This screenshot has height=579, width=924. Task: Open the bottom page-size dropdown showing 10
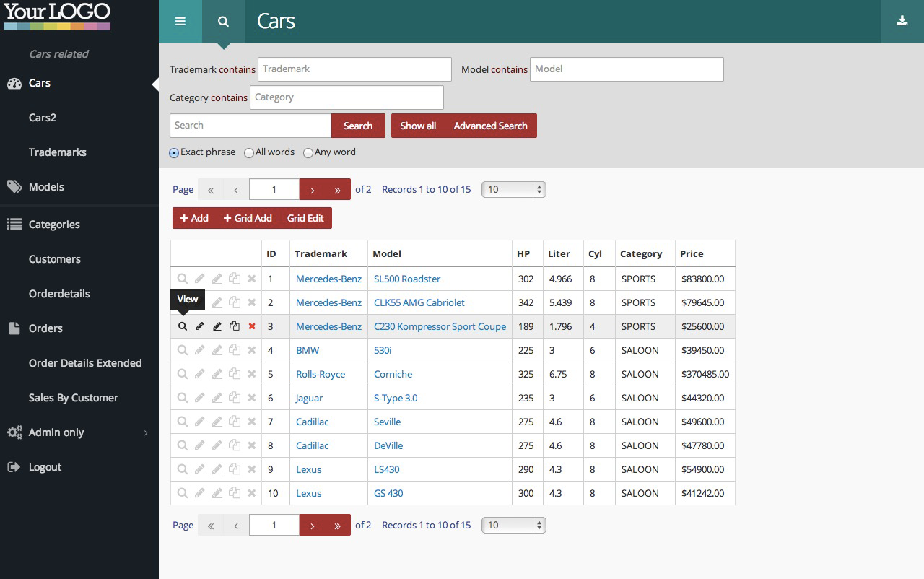point(513,525)
